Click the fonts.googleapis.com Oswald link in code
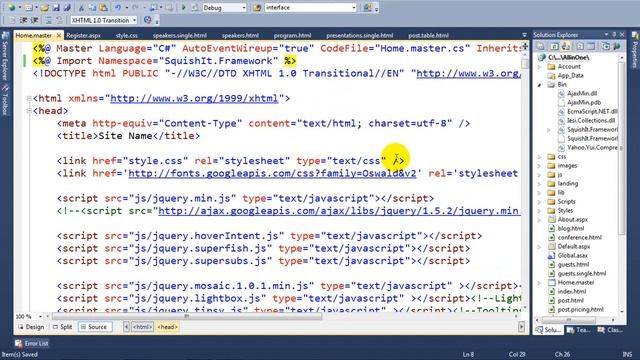This screenshot has width=640, height=360. pyautogui.click(x=272, y=173)
